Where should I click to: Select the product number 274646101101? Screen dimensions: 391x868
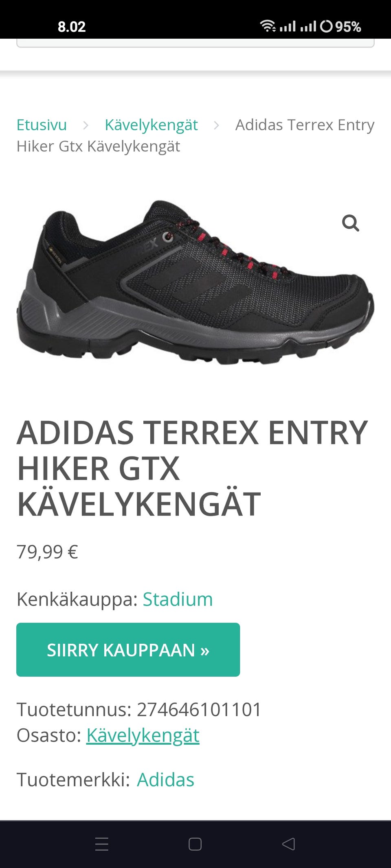199,709
